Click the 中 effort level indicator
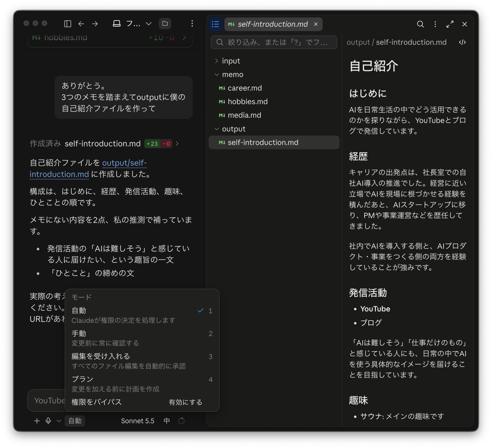This screenshot has width=492, height=448. point(167,421)
